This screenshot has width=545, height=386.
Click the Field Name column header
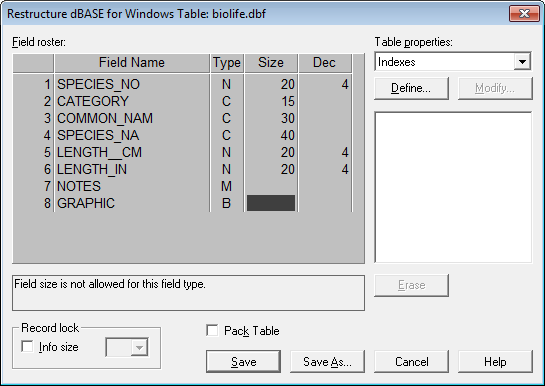pyautogui.click(x=132, y=63)
